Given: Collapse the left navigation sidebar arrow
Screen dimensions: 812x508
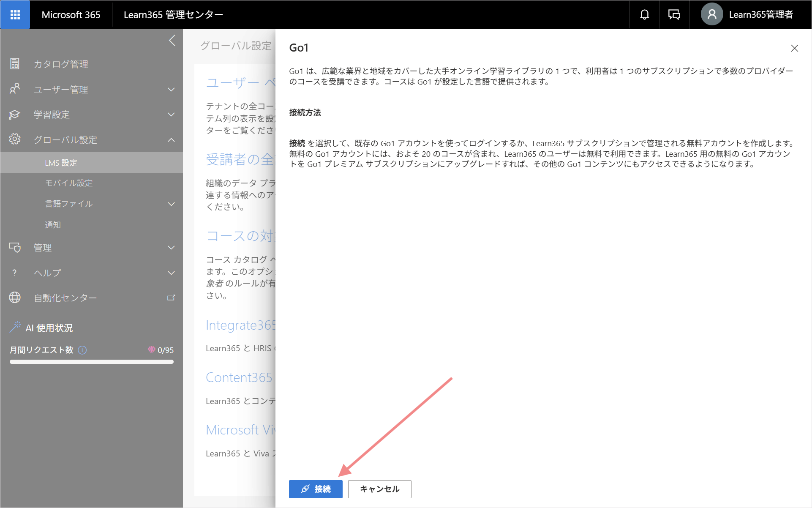Looking at the screenshot, I should [172, 41].
